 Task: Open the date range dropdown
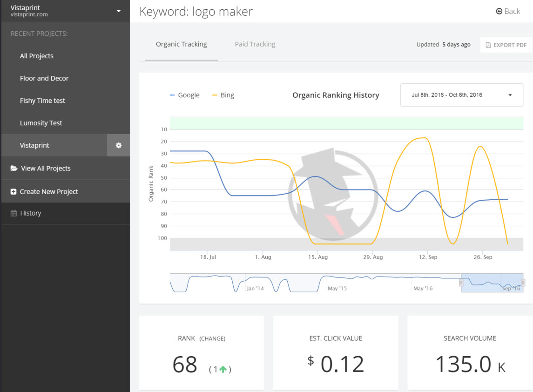click(x=462, y=95)
